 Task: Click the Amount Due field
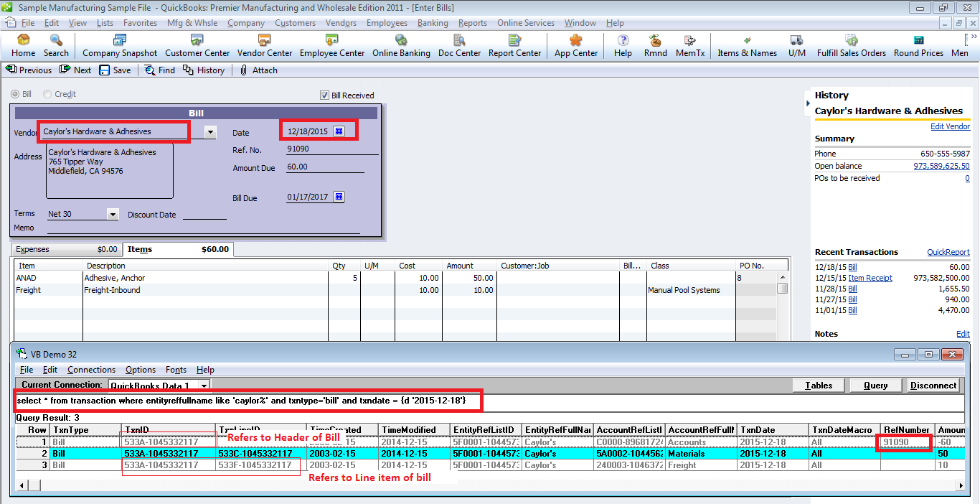click(324, 167)
